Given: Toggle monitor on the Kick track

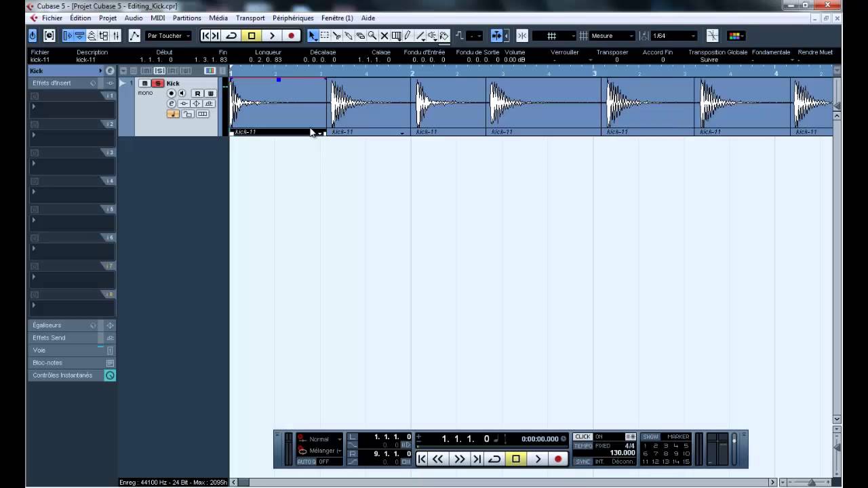Looking at the screenshot, I should (x=182, y=94).
